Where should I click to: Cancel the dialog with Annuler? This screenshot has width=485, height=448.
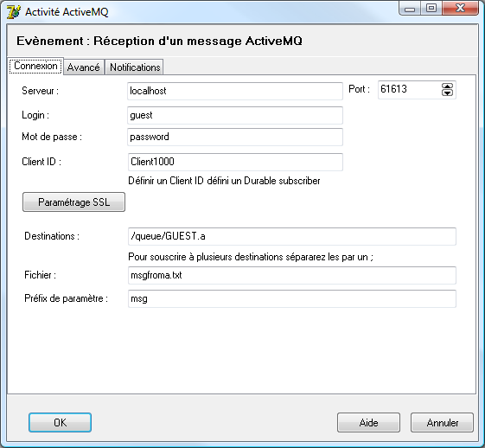442,422
